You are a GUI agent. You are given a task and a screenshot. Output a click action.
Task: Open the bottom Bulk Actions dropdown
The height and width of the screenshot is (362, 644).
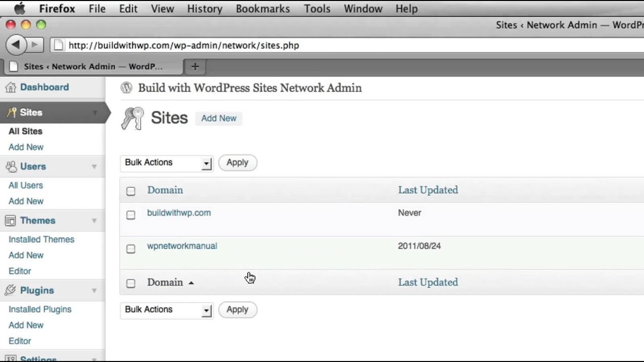pyautogui.click(x=167, y=310)
